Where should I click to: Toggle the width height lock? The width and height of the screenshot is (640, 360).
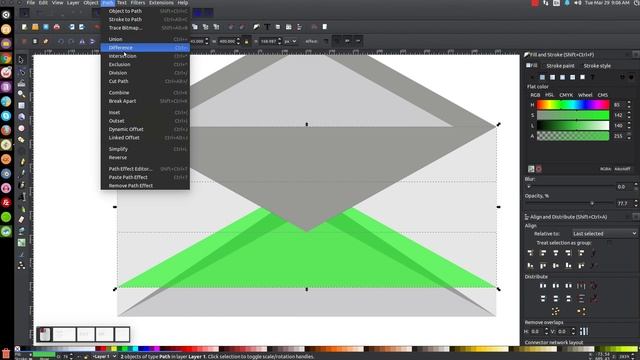pos(246,41)
